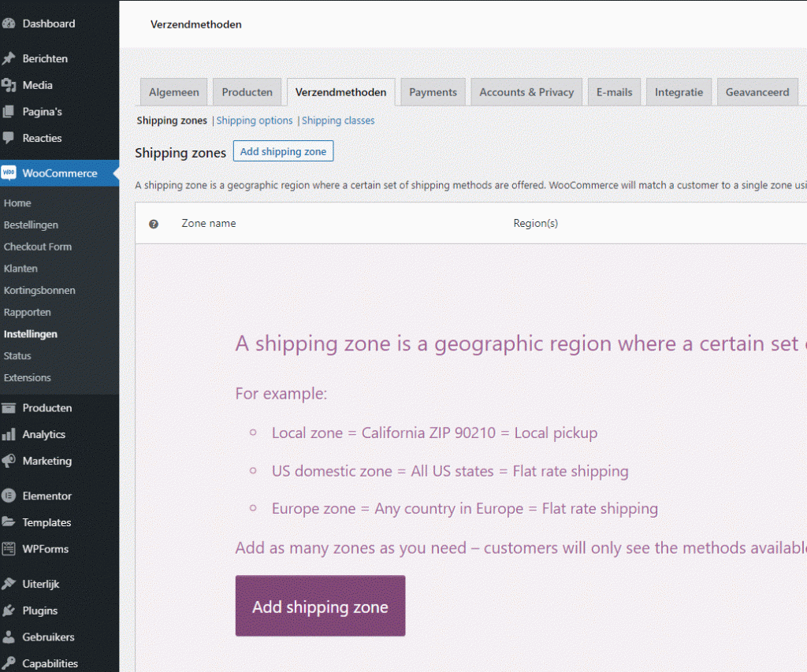Click the Gebruikers person icon
Screen dimensions: 807x672
pos(9,637)
